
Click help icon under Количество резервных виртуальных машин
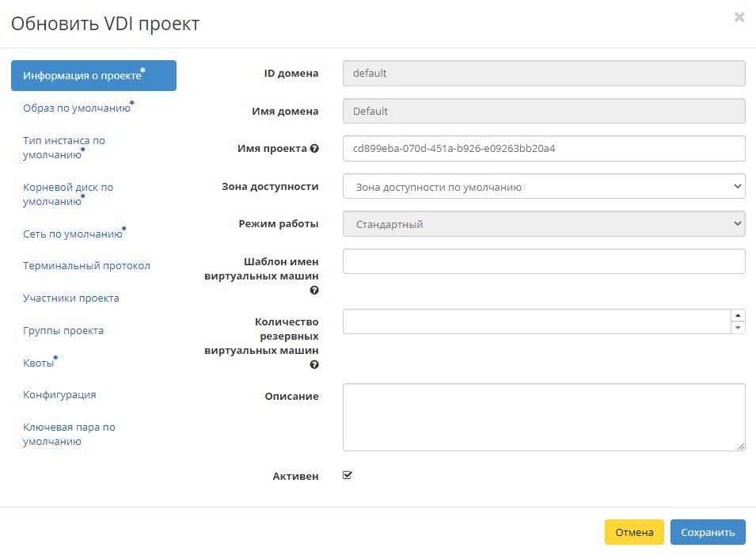pyautogui.click(x=314, y=365)
